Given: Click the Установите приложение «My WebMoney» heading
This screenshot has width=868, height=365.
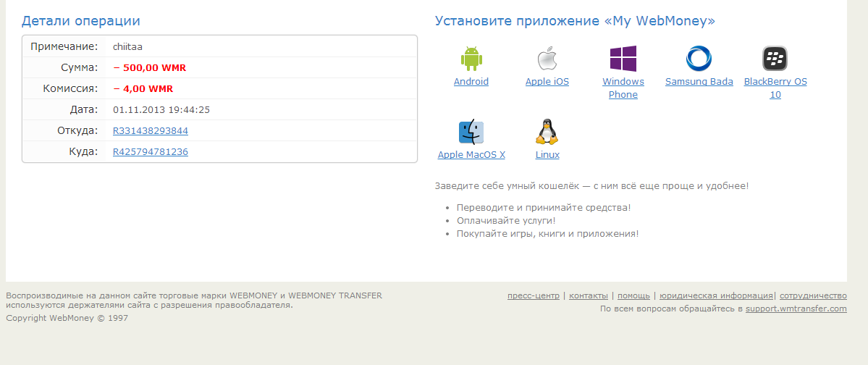Looking at the screenshot, I should click(x=575, y=21).
